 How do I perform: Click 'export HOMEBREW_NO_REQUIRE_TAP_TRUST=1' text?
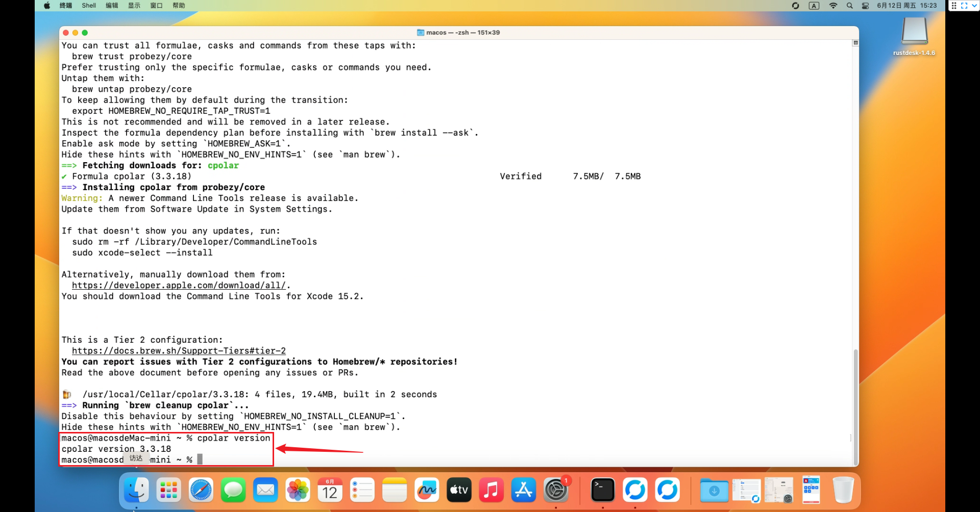[171, 111]
